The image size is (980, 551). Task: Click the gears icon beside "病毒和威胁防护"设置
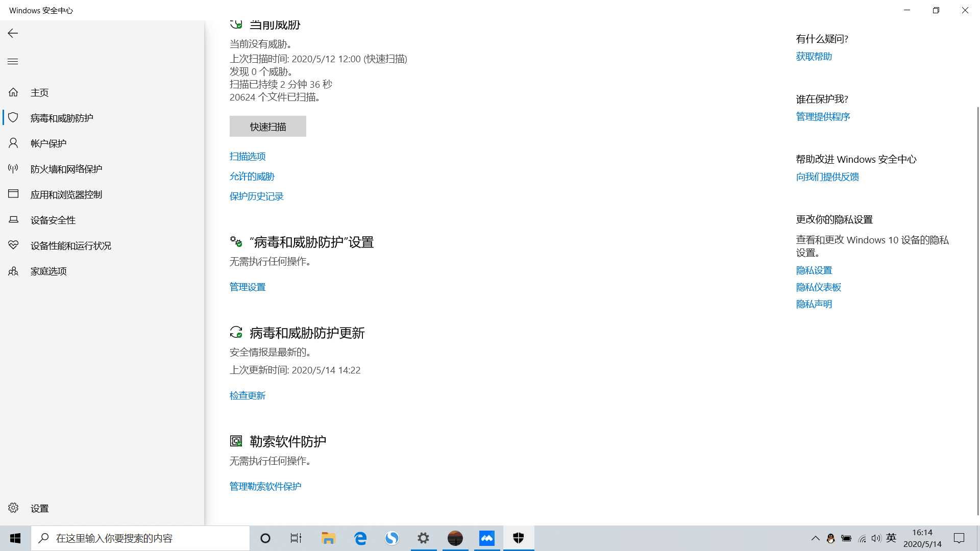236,241
